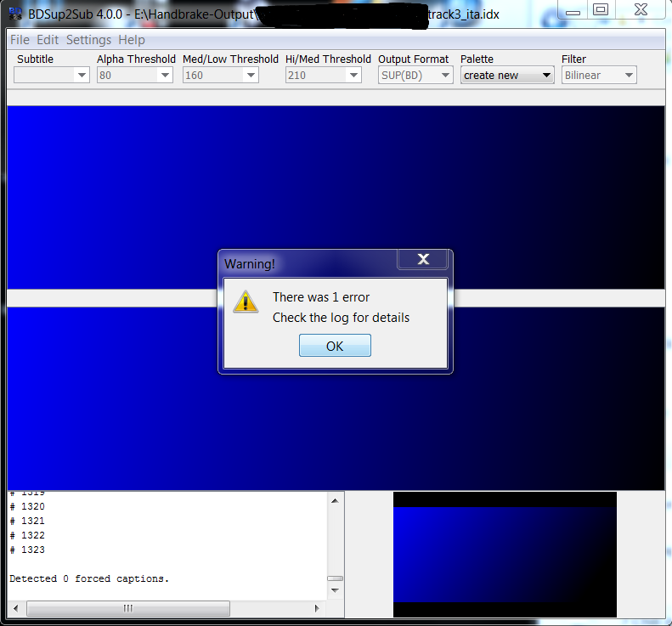Close the BDSup2Sub window

641,10
